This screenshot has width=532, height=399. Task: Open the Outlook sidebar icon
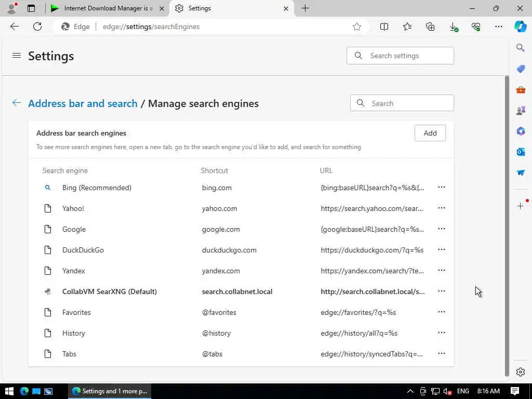tap(521, 152)
